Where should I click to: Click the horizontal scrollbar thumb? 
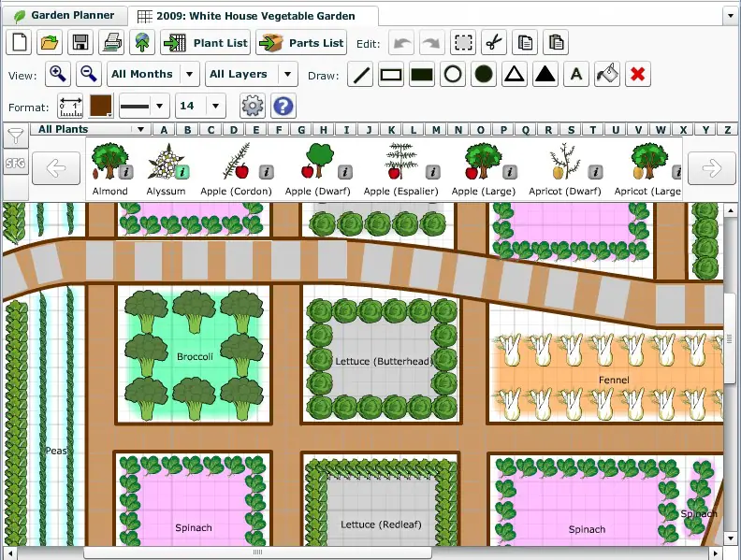257,553
